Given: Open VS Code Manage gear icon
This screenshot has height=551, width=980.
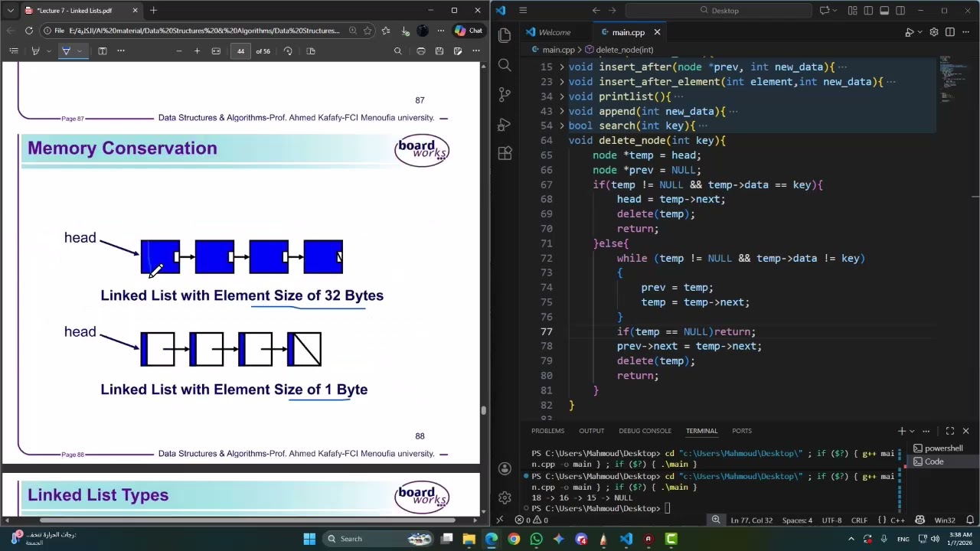Looking at the screenshot, I should tap(505, 497).
